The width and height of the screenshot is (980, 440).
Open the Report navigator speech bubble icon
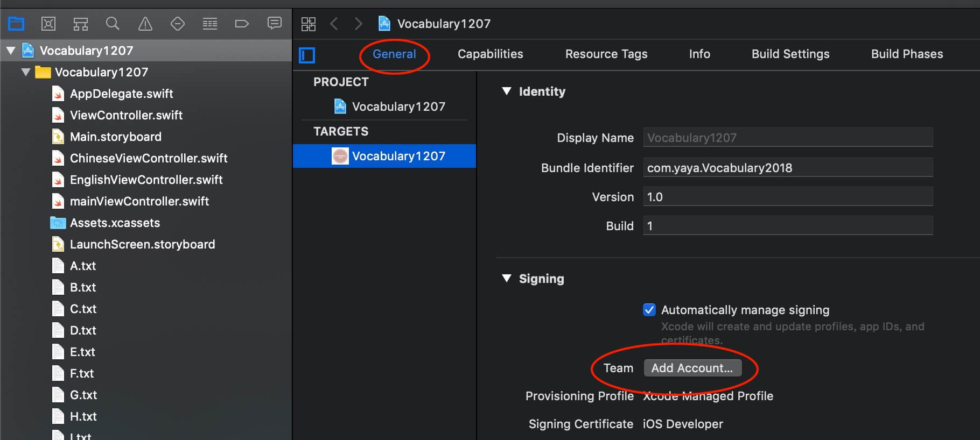(x=275, y=23)
